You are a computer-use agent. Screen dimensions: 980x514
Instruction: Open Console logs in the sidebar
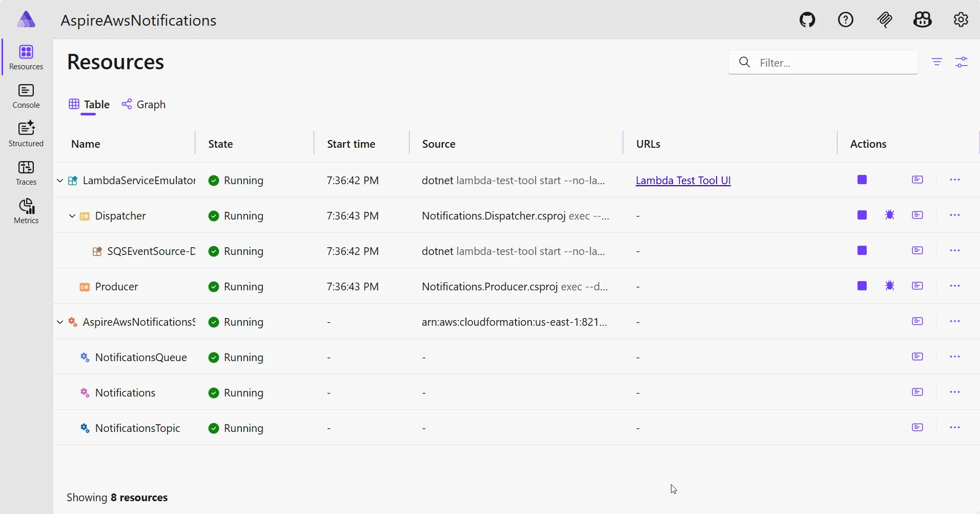coord(26,96)
